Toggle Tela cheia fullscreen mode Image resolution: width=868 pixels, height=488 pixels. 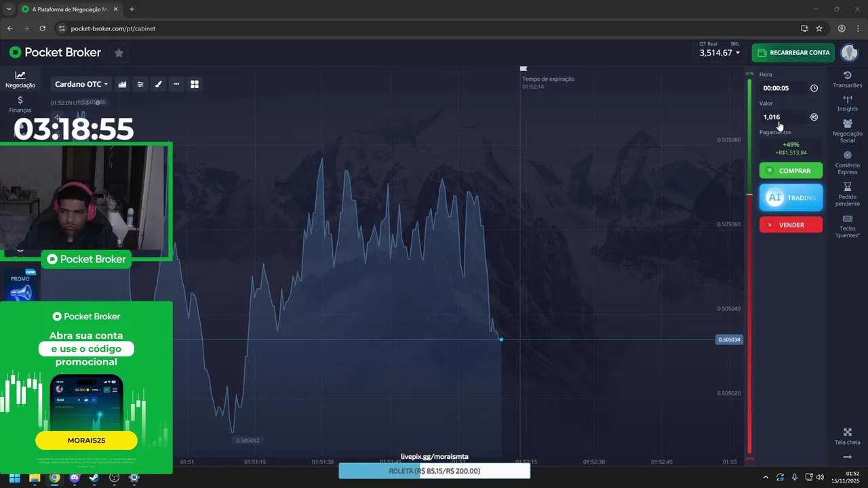click(x=848, y=437)
